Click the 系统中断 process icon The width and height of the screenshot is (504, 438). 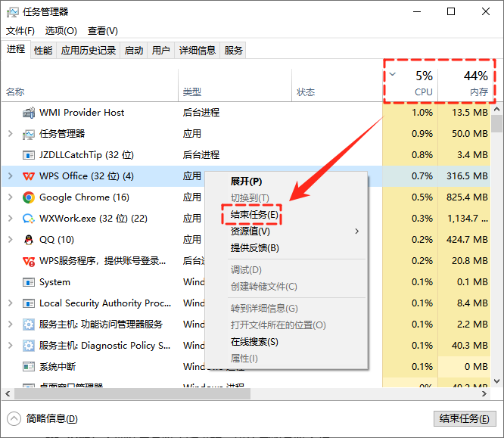[29, 367]
